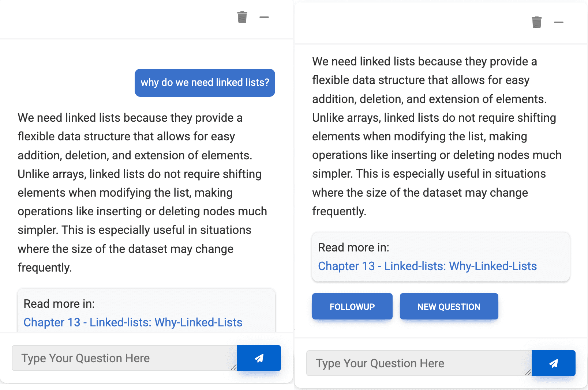Click the send paper-plane icon on the left
Image resolution: width=588 pixels, height=390 pixels.
259,358
